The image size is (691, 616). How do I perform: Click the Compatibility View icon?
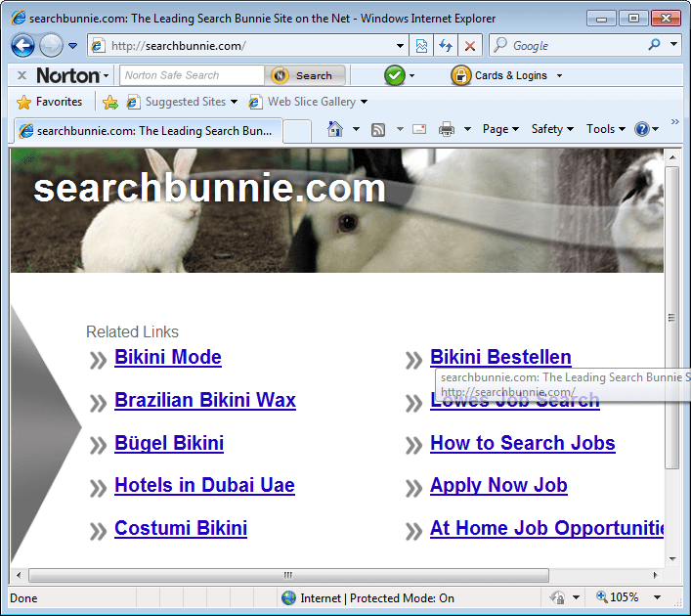pos(421,45)
